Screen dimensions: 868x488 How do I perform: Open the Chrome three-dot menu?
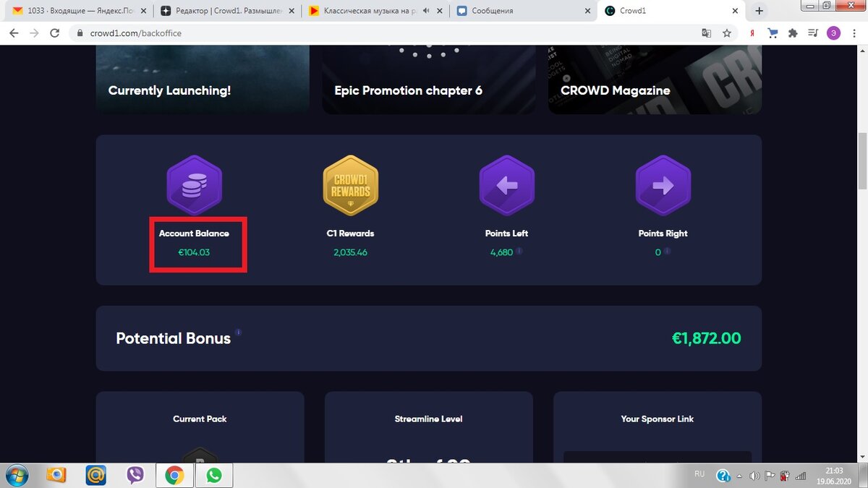coord(854,33)
